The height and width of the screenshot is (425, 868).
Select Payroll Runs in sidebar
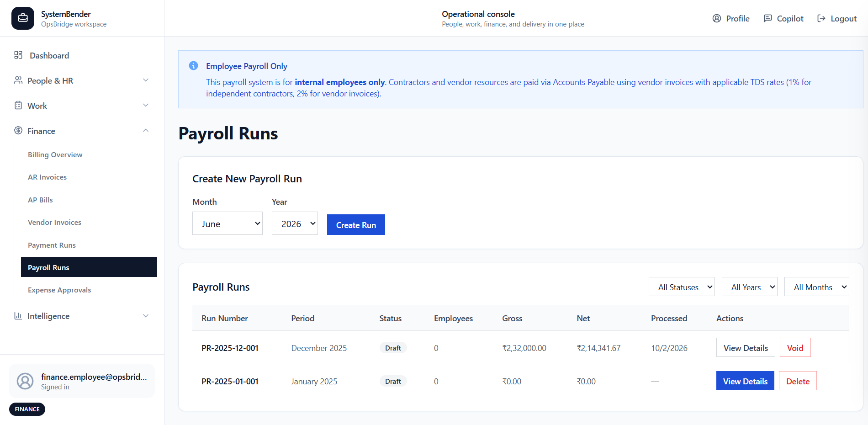[x=89, y=267]
